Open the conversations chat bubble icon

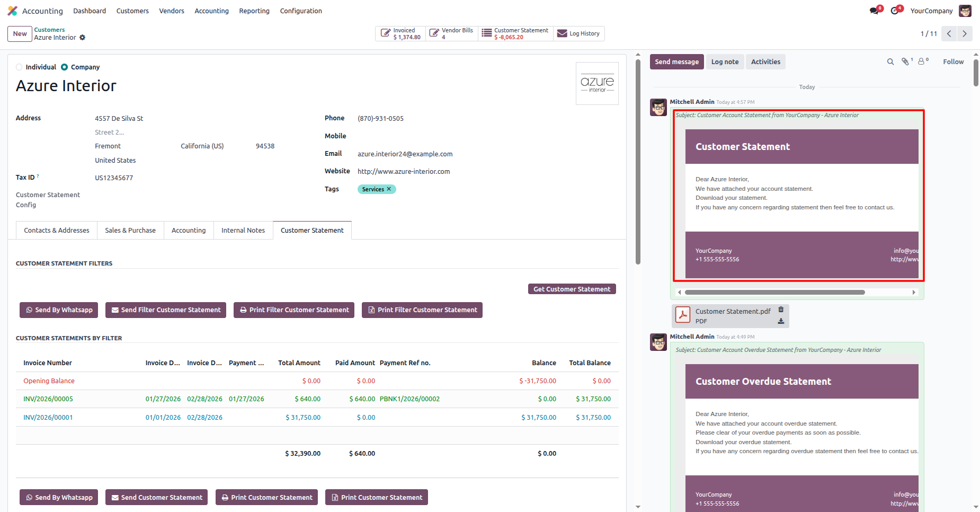click(x=874, y=11)
